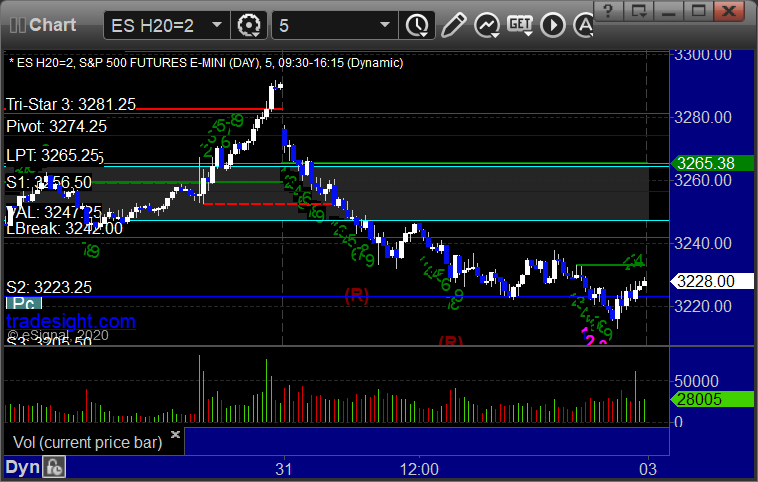Select the Pivot: 3274.25 label

pos(57,127)
